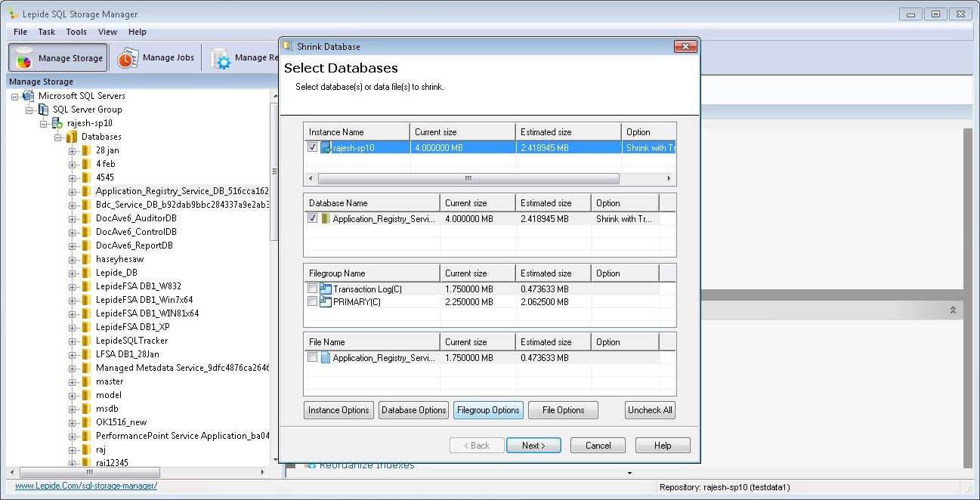Collapse the right panel using double chevron

tap(953, 310)
